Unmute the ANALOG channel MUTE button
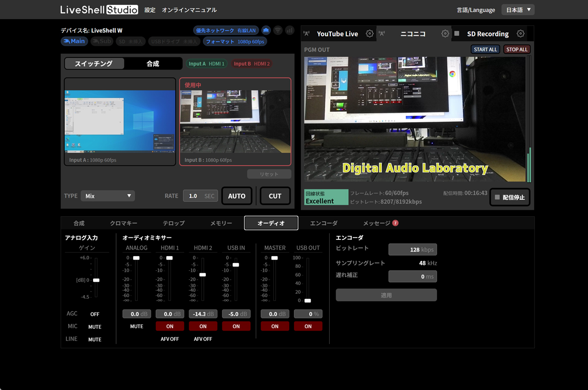This screenshot has height=390, width=588. pos(137,326)
